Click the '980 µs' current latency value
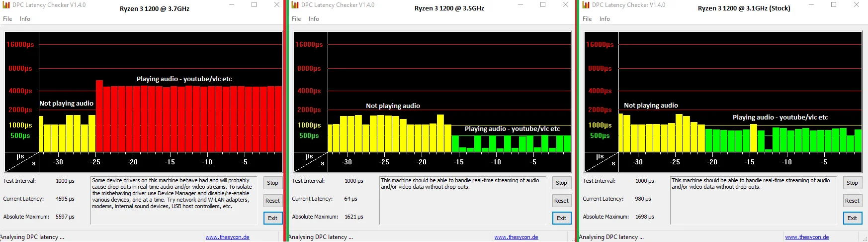 pyautogui.click(x=643, y=199)
